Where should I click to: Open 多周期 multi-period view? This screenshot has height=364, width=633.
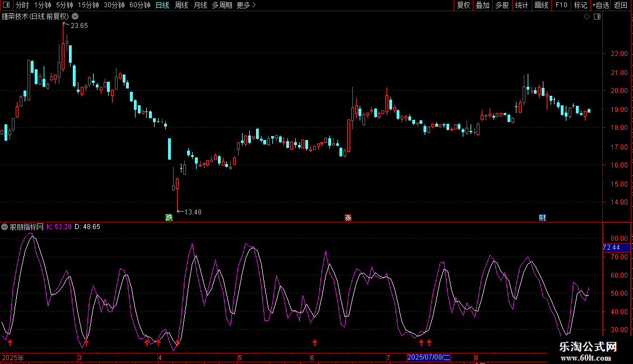pyautogui.click(x=222, y=5)
